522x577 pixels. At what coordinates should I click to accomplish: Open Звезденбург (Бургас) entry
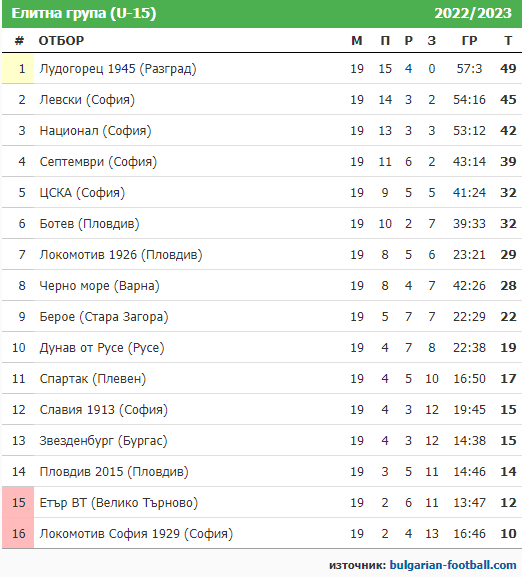(103, 440)
